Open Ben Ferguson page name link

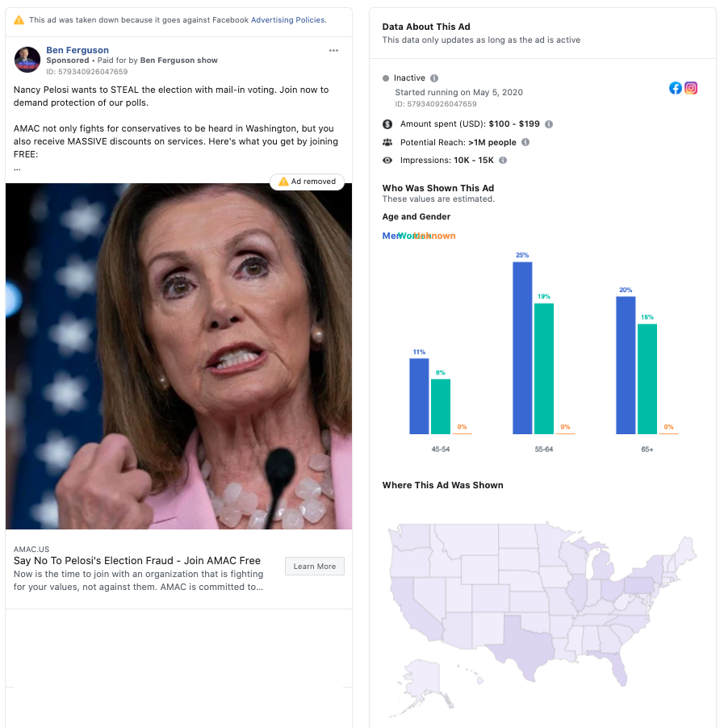coord(77,50)
